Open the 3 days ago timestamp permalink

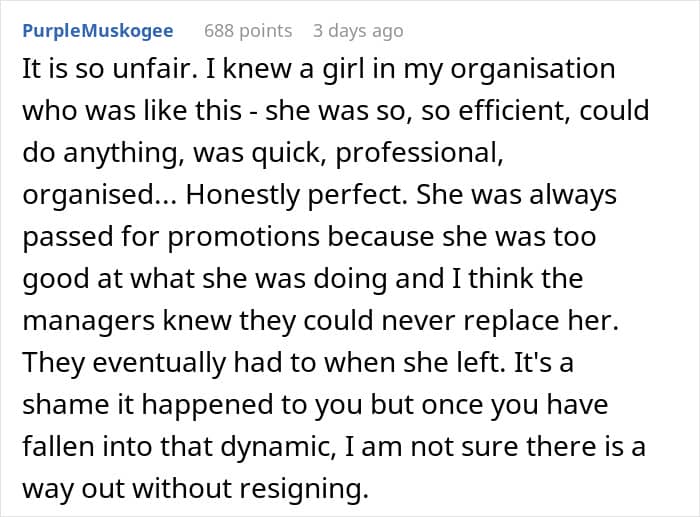tap(358, 31)
